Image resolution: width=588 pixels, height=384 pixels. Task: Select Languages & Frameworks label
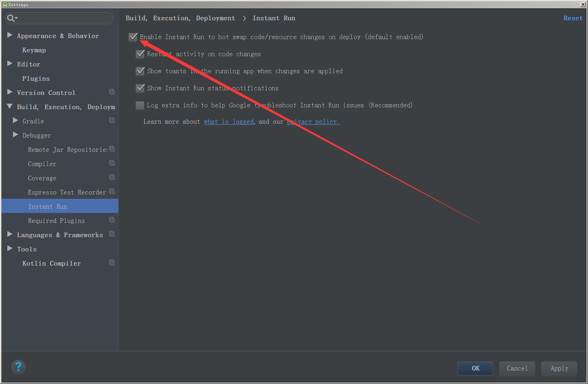click(x=60, y=235)
